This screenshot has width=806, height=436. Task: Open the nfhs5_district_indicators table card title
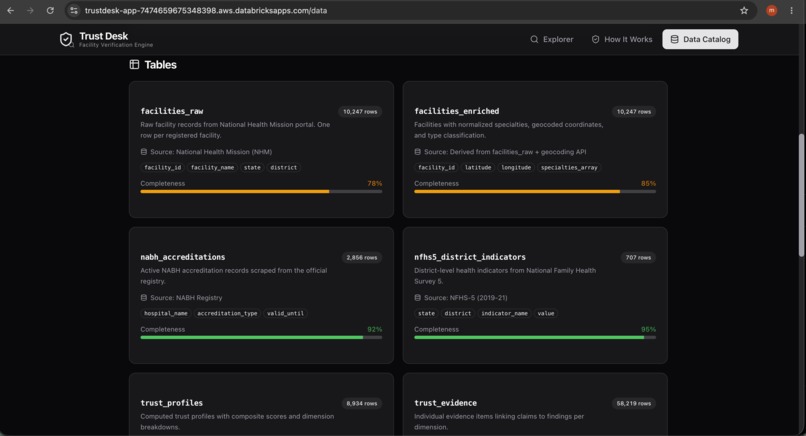(x=470, y=257)
